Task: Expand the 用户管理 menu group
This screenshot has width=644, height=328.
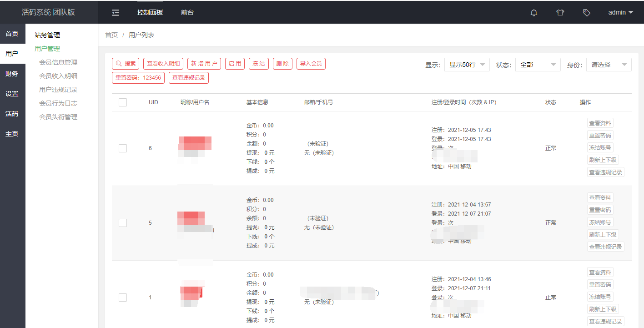Action: (47, 49)
